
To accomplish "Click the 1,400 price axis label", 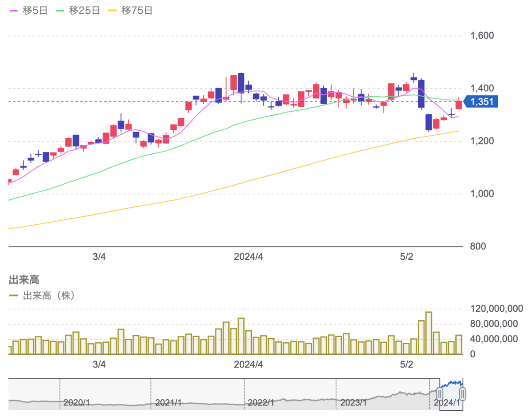I will pyautogui.click(x=482, y=88).
